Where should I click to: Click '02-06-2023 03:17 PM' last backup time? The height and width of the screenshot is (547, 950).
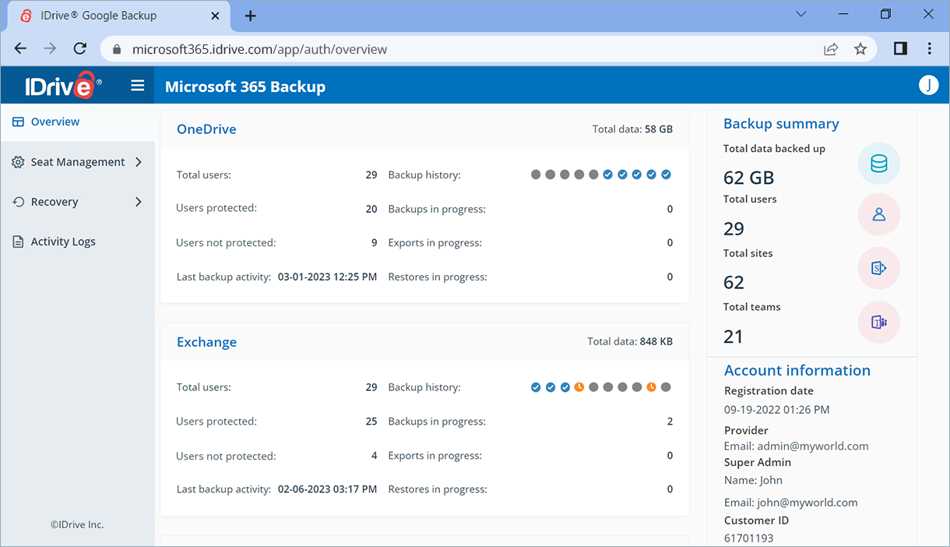[327, 489]
